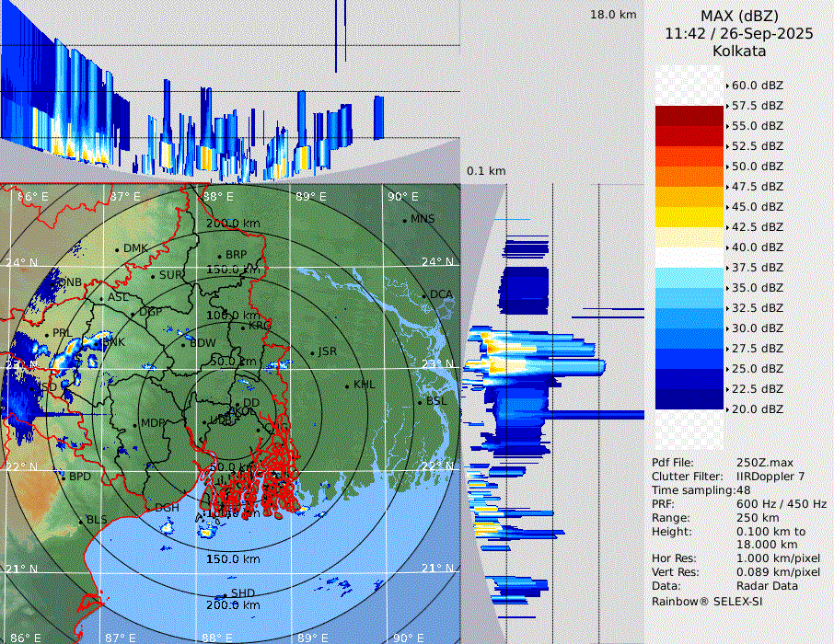Pick the yellow legend color band

[689, 216]
